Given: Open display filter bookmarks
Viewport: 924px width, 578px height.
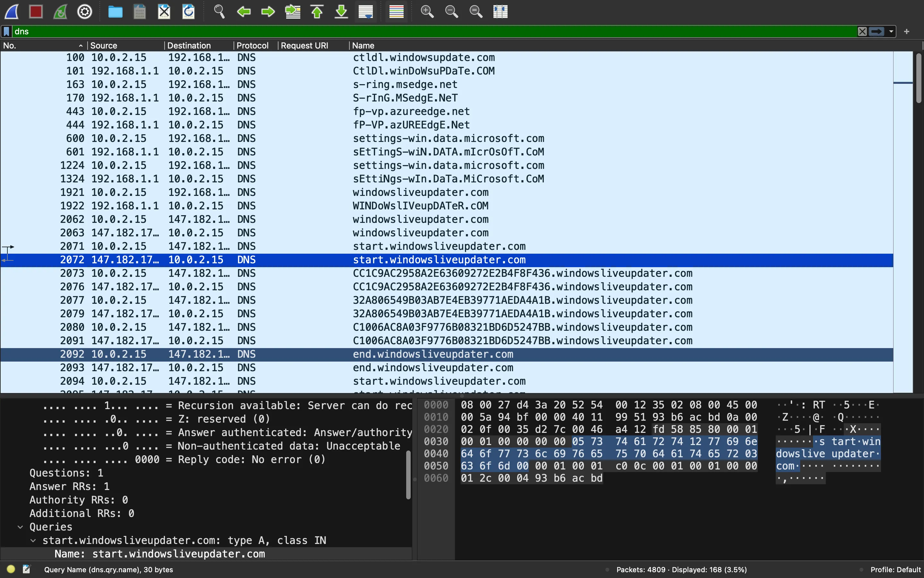Looking at the screenshot, I should coord(6,31).
